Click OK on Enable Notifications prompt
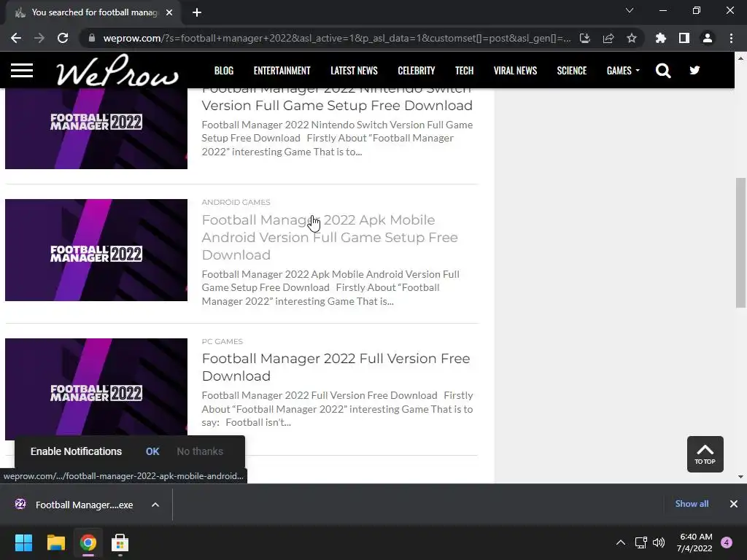The width and height of the screenshot is (747, 560). pyautogui.click(x=152, y=451)
